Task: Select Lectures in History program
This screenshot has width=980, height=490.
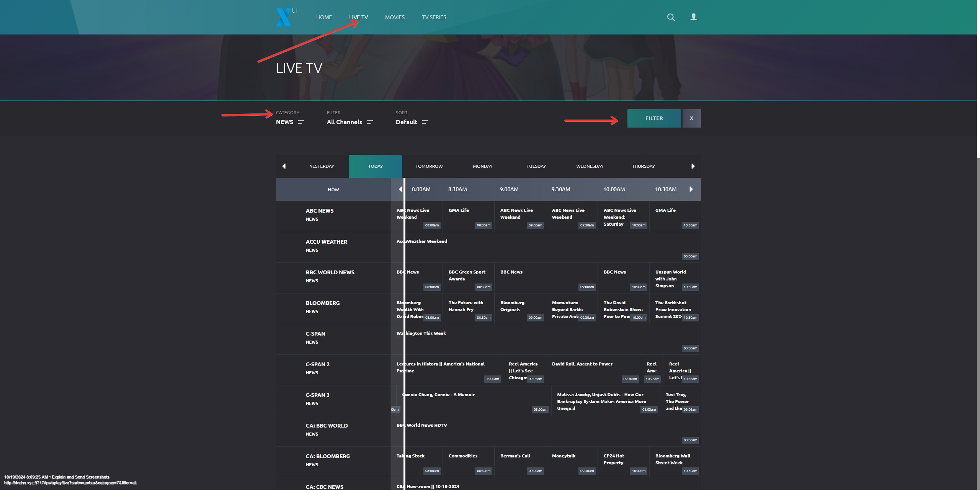Action: 447,370
